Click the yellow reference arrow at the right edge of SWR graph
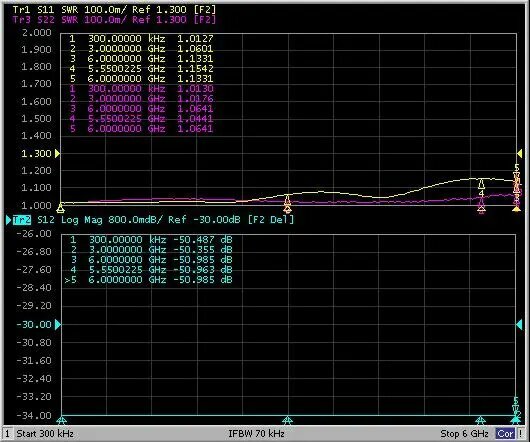 520,154
